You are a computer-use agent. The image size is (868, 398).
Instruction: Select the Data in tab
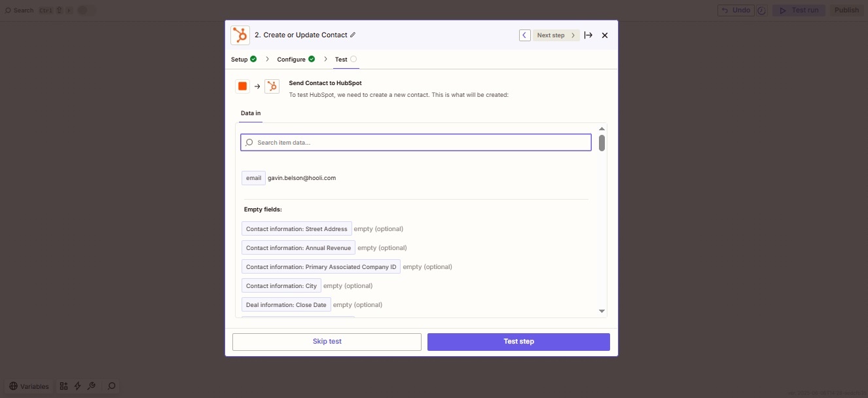coord(250,113)
